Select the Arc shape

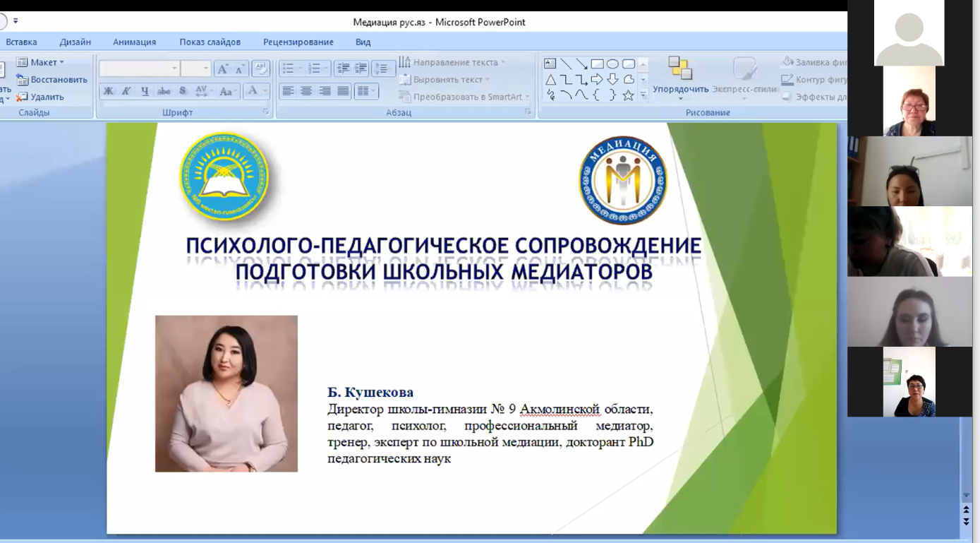[566, 95]
